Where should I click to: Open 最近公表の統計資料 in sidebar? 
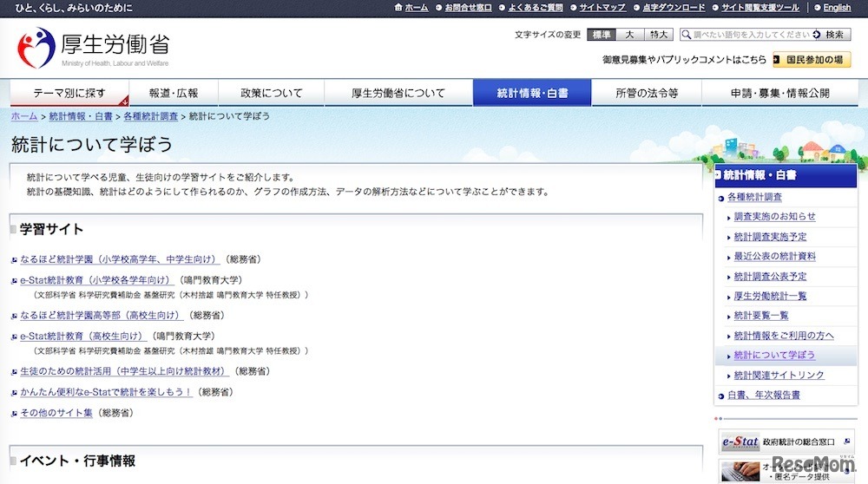[774, 256]
